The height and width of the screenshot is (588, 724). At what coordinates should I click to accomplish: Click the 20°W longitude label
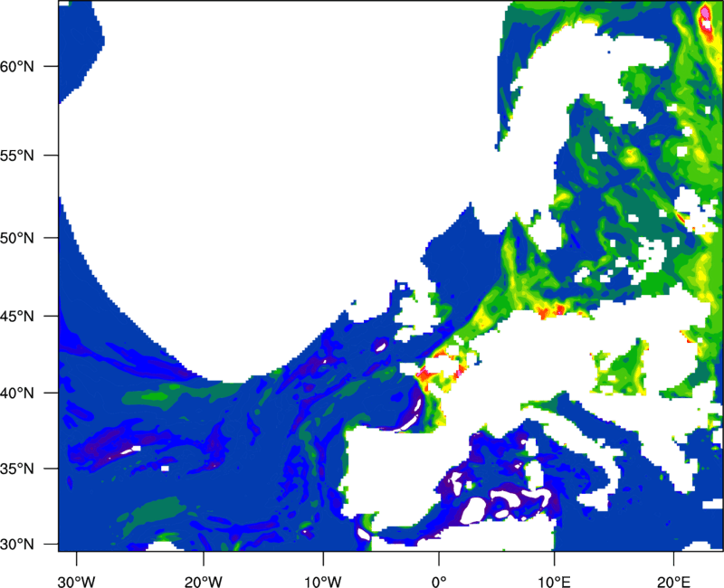pyautogui.click(x=204, y=582)
